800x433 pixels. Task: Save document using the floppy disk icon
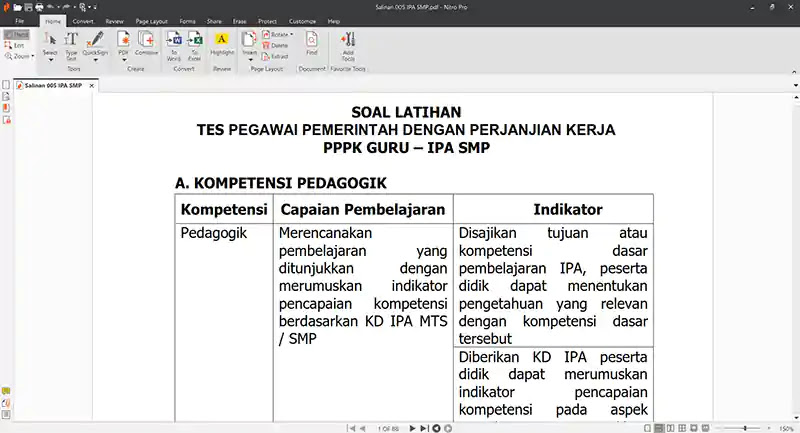pos(29,8)
